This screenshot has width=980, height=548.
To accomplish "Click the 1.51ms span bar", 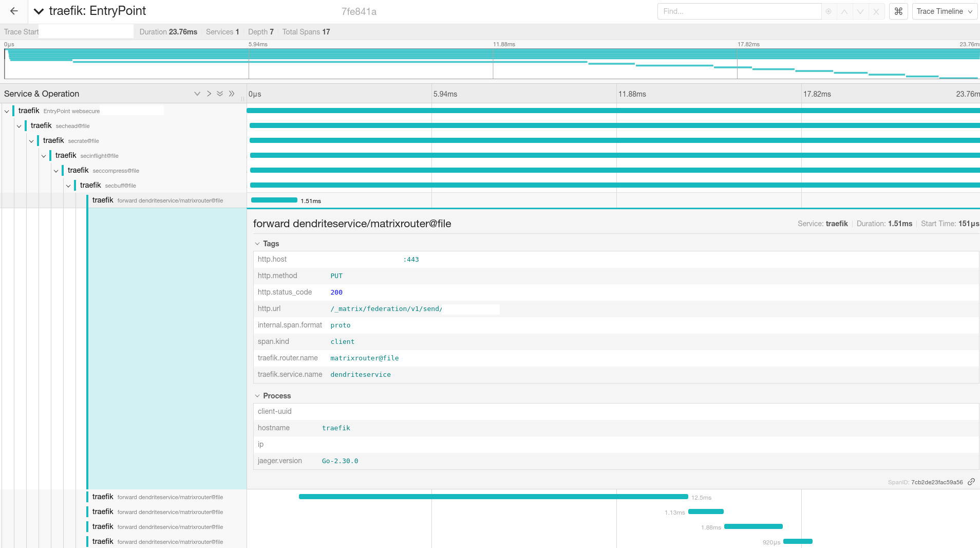I will coord(274,200).
